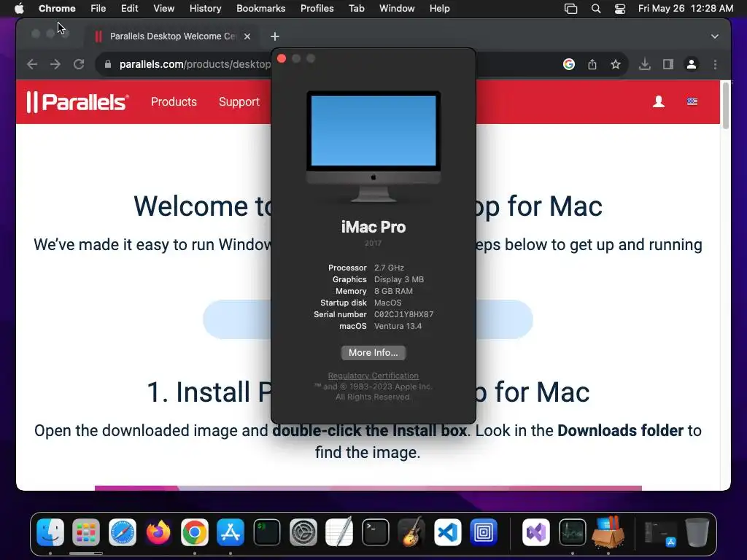The image size is (747, 560).
Task: Open the Parallels installer box icon in the Dock
Action: pyautogui.click(x=608, y=532)
